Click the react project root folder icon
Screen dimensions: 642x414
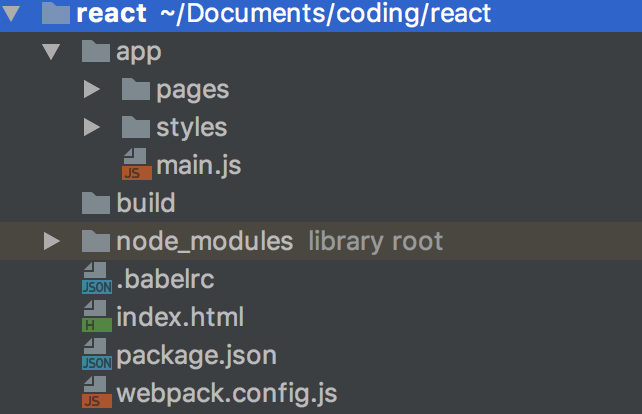pyautogui.click(x=57, y=14)
